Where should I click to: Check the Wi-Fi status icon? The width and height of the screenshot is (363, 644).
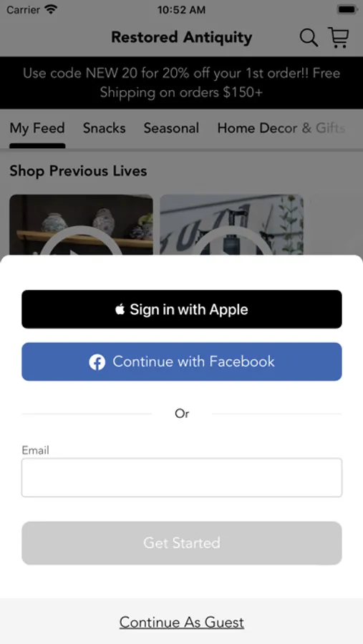52,9
